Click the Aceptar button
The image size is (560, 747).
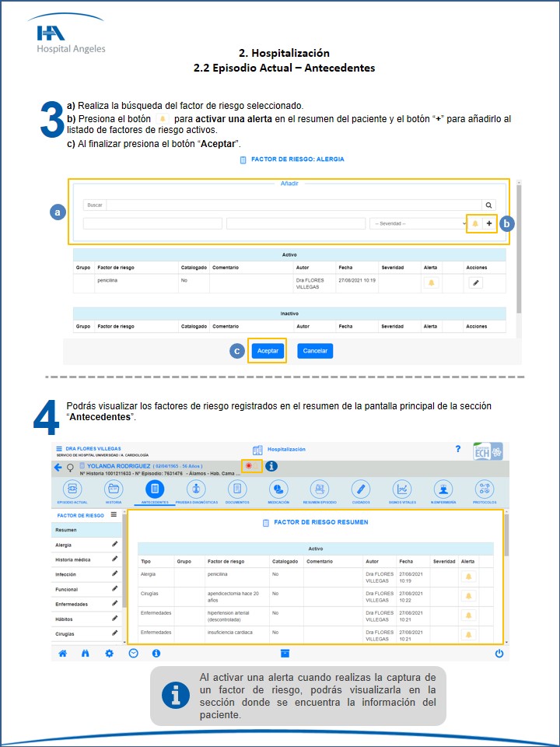pyautogui.click(x=267, y=351)
